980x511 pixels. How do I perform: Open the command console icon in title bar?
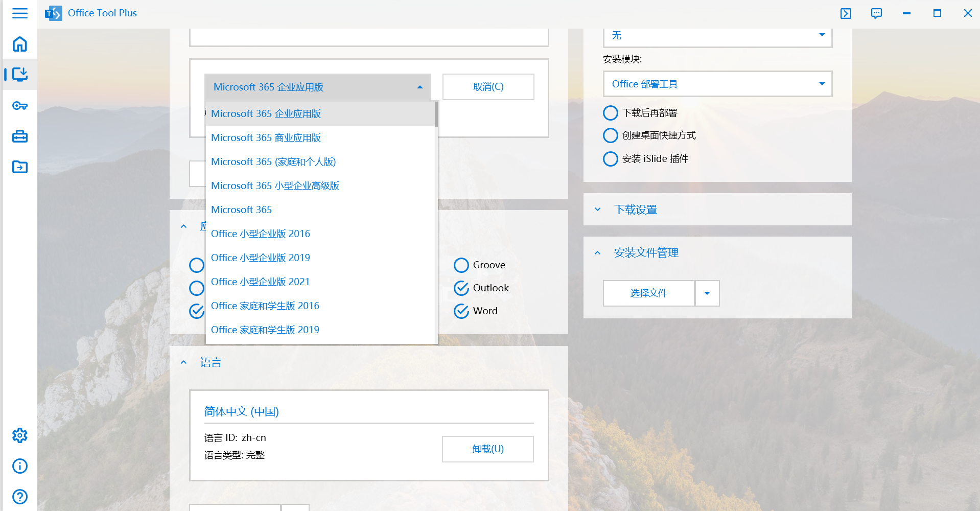click(x=846, y=13)
